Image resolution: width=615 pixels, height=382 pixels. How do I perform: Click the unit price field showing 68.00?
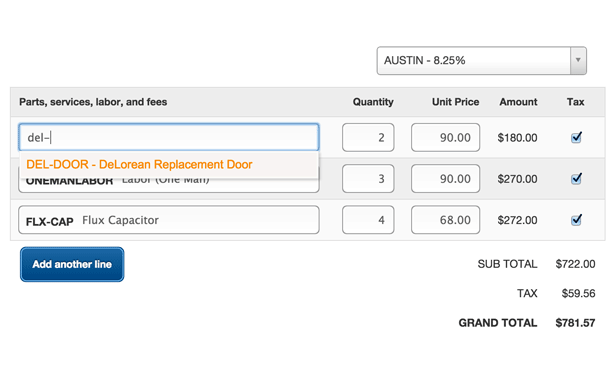[445, 220]
